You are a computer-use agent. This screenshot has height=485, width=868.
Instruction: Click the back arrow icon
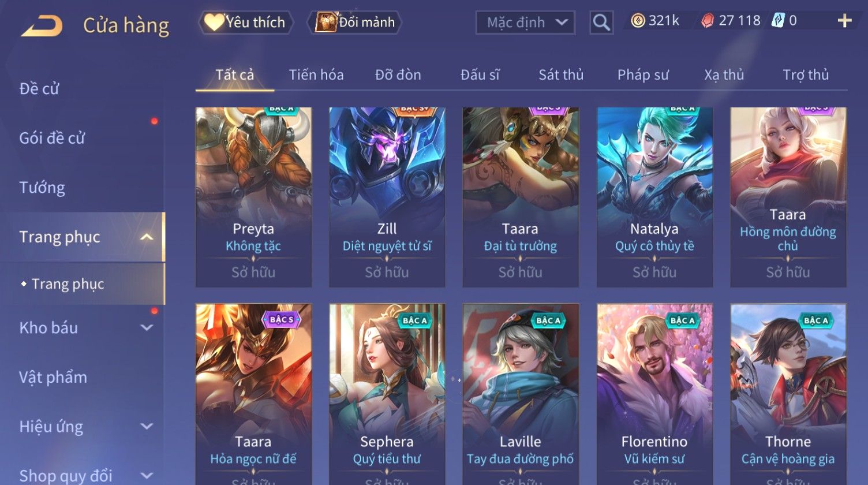(42, 25)
